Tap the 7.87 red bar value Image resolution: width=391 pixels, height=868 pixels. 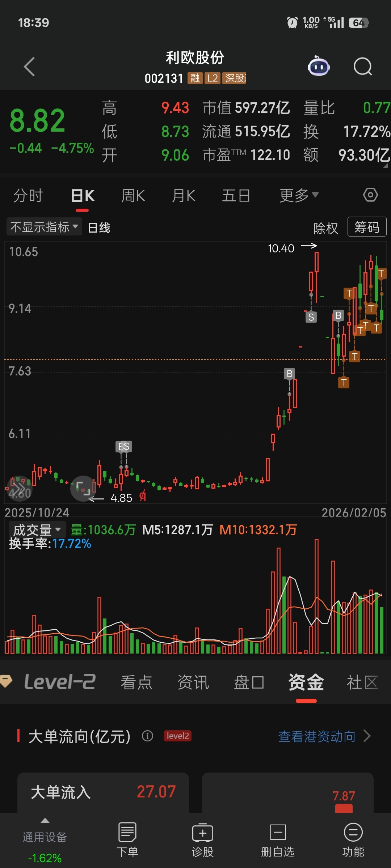coord(344,796)
